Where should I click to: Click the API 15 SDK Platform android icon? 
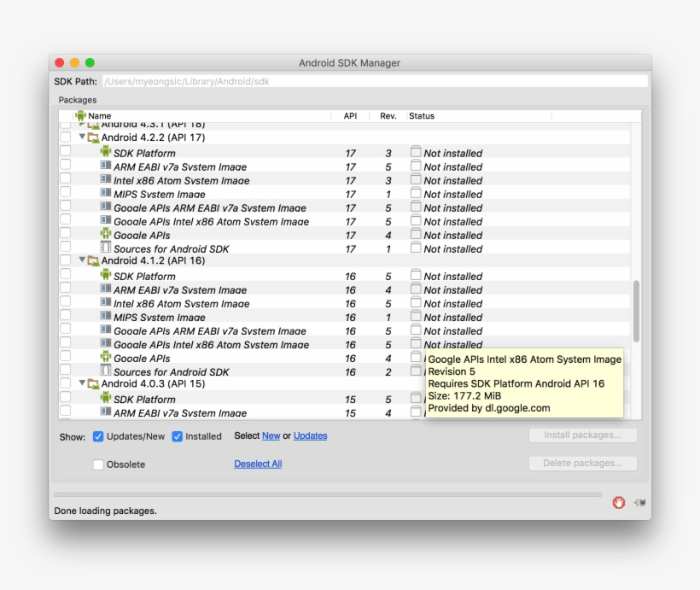point(105,398)
